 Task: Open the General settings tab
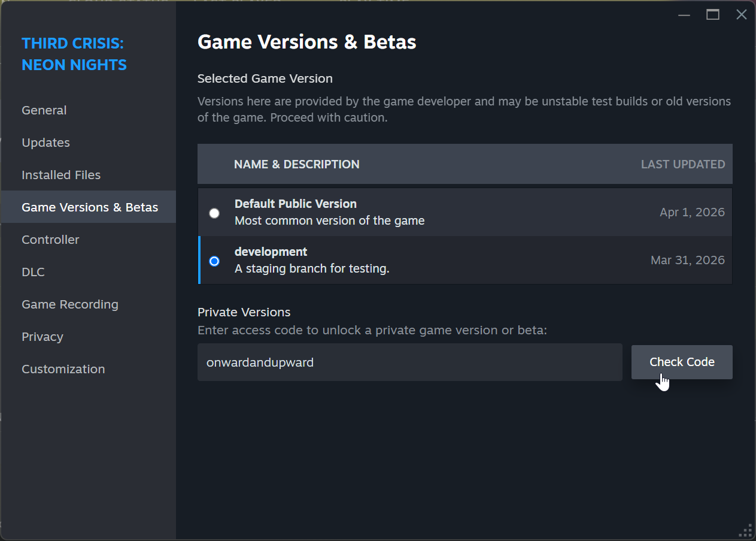tap(44, 110)
